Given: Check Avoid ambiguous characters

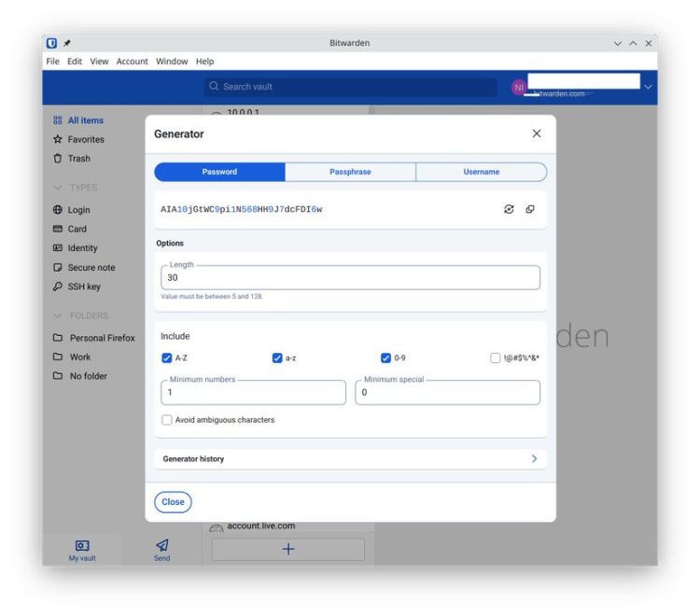Looking at the screenshot, I should click(167, 420).
